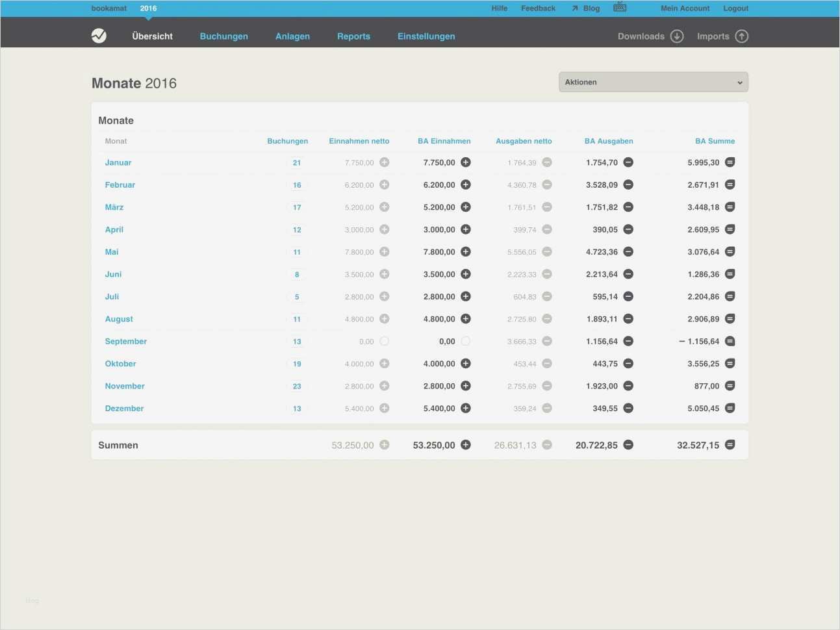Click dark plus icon in Summen row

click(x=466, y=445)
